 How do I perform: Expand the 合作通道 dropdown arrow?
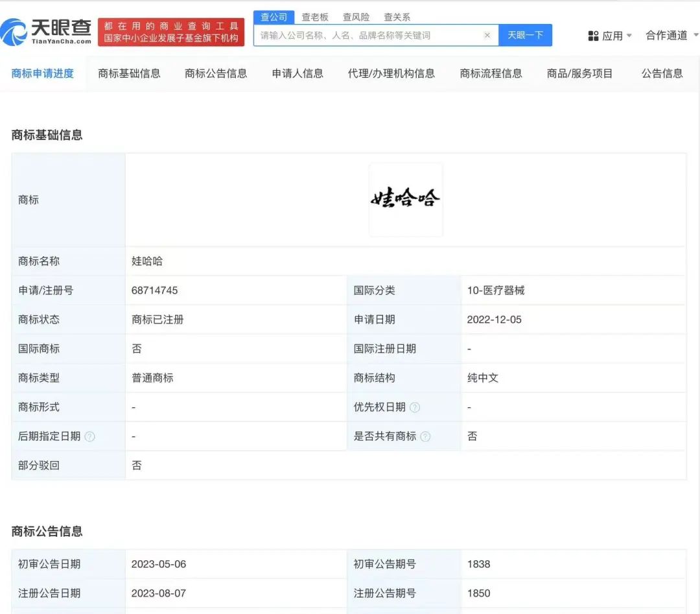[696, 35]
